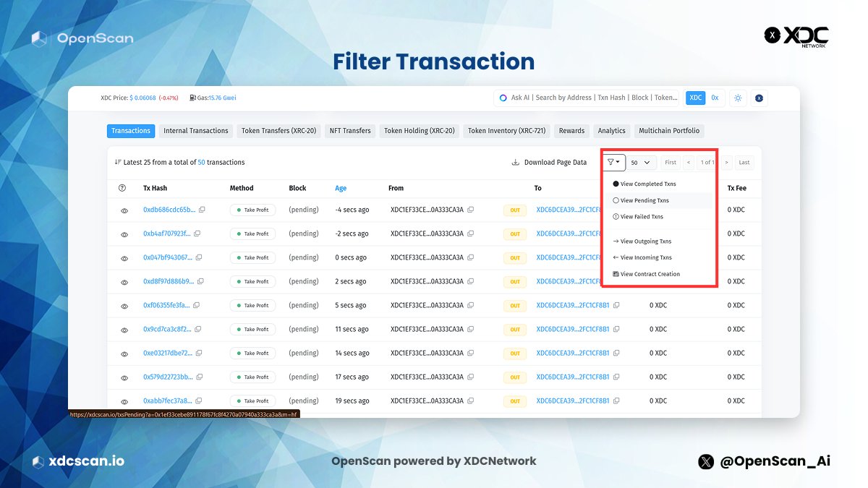Image resolution: width=868 pixels, height=488 pixels.
Task: Choose View Outgoing Txns filter option
Action: coord(642,241)
